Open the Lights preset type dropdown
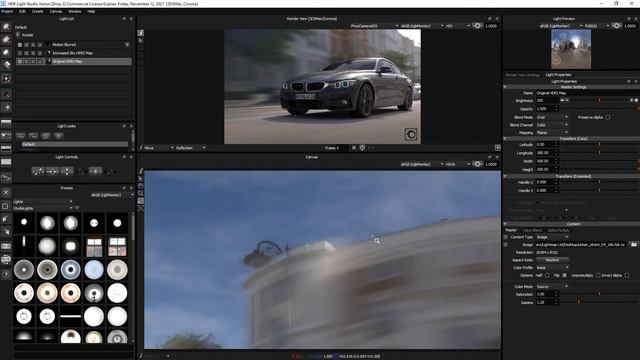640x360 pixels. tap(43, 202)
